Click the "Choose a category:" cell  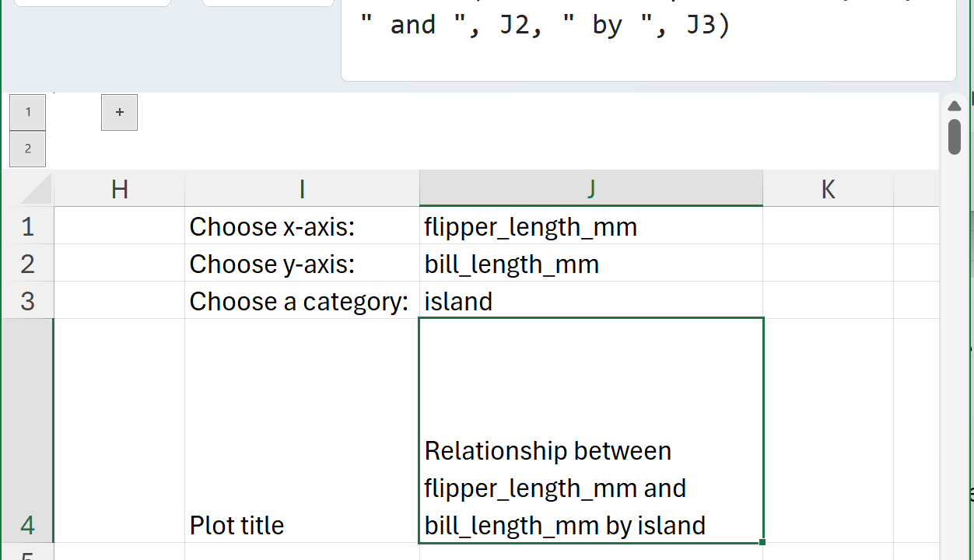(302, 301)
